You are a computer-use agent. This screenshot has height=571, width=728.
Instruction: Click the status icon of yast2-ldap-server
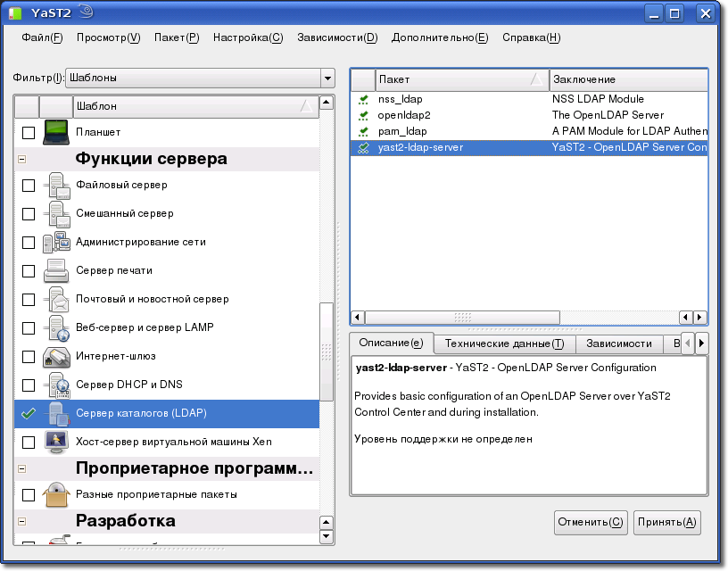click(x=363, y=147)
